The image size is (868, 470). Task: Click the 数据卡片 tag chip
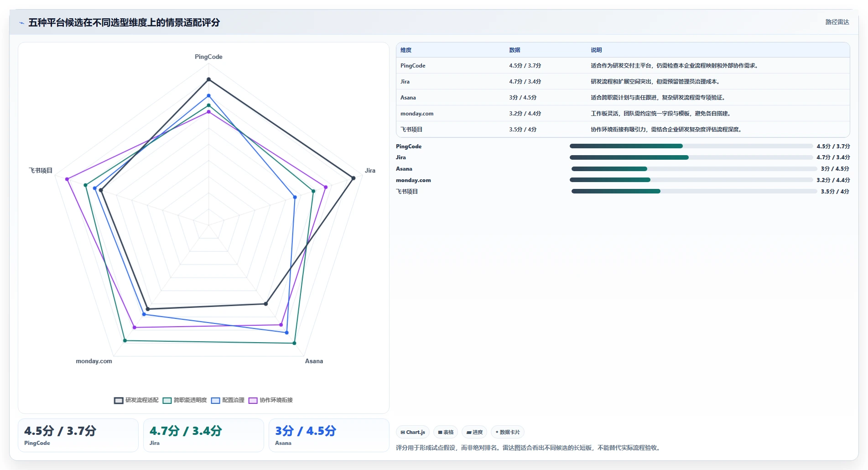[508, 432]
